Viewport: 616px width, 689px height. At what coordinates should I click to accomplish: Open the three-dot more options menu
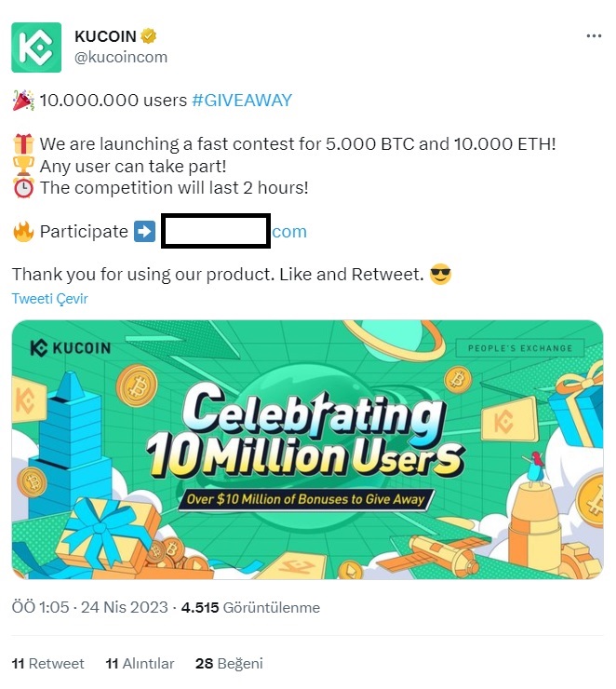tap(593, 36)
